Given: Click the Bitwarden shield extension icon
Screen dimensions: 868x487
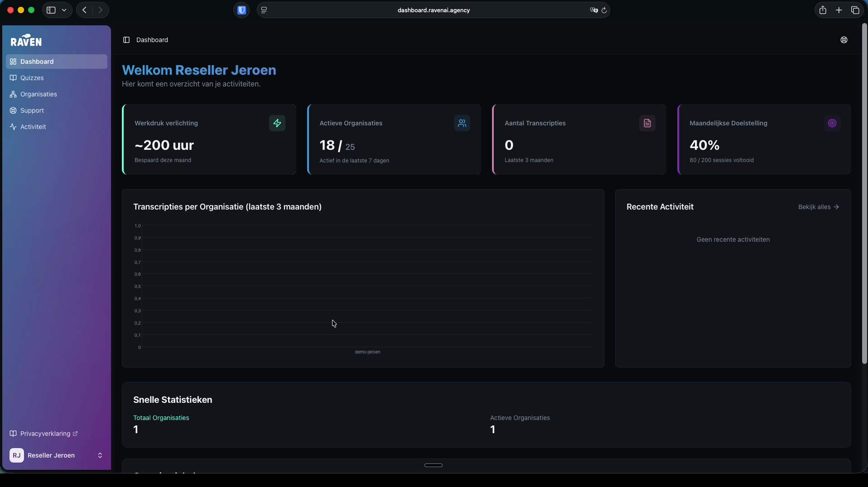Looking at the screenshot, I should coord(241,10).
